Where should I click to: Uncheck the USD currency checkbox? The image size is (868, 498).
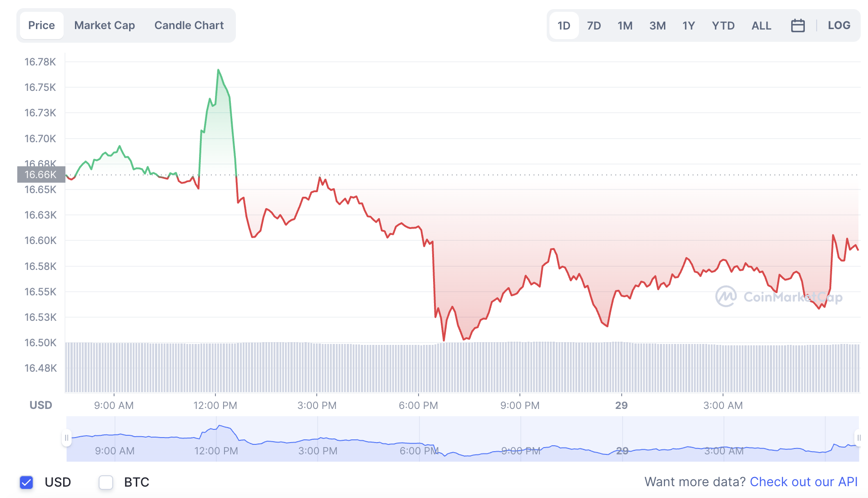[x=26, y=482]
